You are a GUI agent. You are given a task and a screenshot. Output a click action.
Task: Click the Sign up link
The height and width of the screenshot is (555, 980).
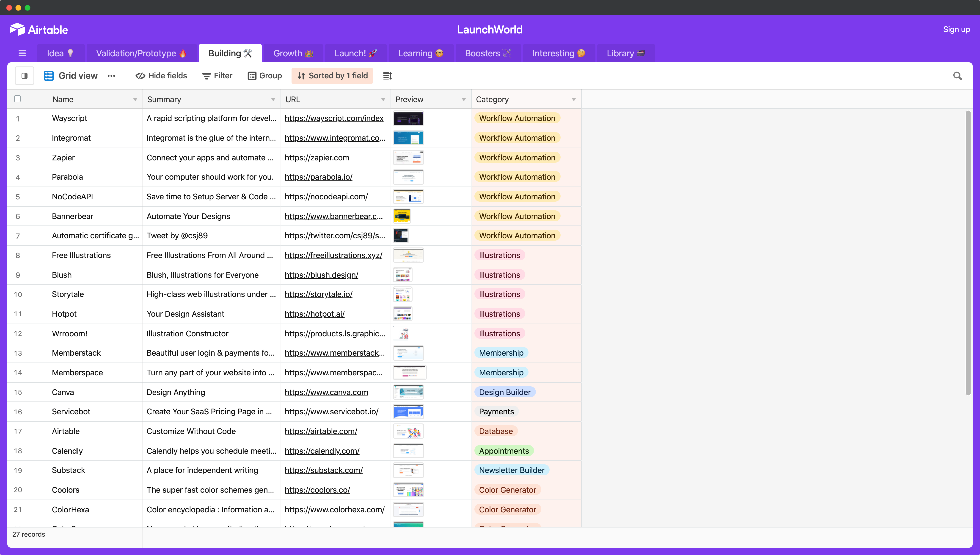pos(956,30)
